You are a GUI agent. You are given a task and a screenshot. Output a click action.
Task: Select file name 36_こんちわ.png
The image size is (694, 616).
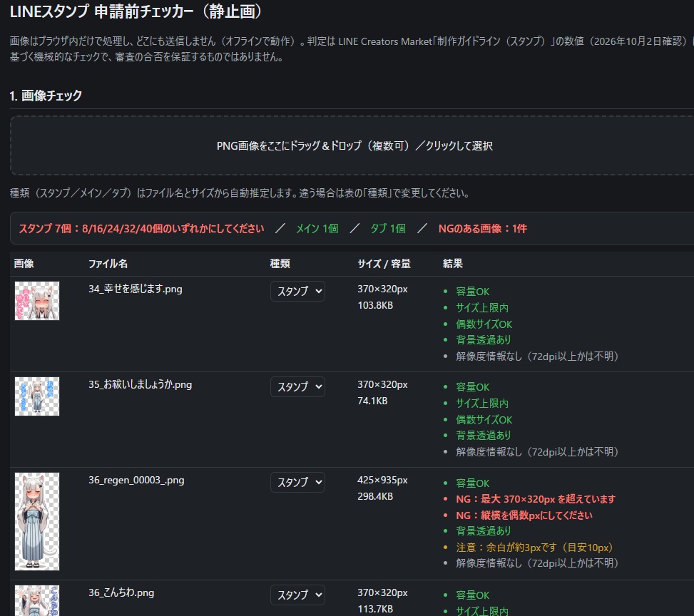coord(121,592)
